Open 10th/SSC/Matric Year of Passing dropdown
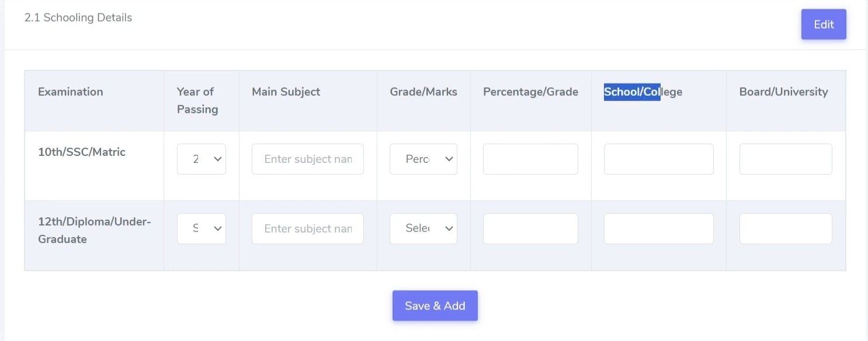Screen dimensions: 868x341 click(202, 159)
